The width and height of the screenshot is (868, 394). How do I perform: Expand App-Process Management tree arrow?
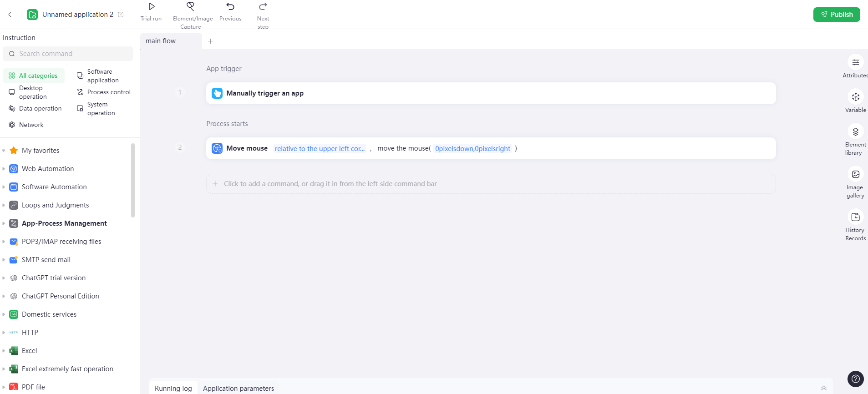point(4,223)
